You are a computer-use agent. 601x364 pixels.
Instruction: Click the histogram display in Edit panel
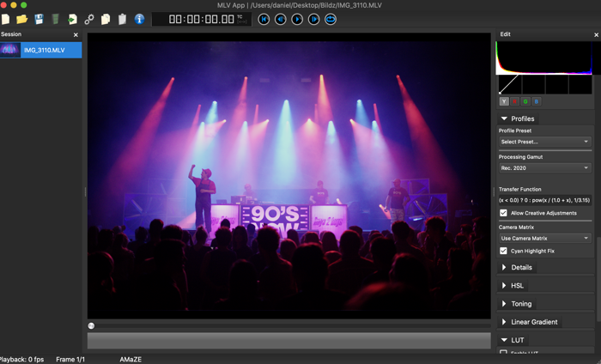coord(543,58)
